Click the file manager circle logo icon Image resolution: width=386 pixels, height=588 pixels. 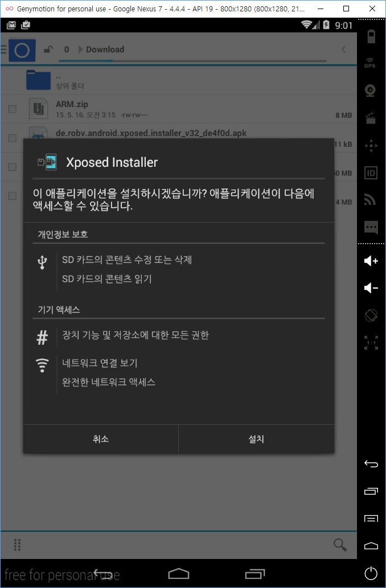tap(22, 50)
